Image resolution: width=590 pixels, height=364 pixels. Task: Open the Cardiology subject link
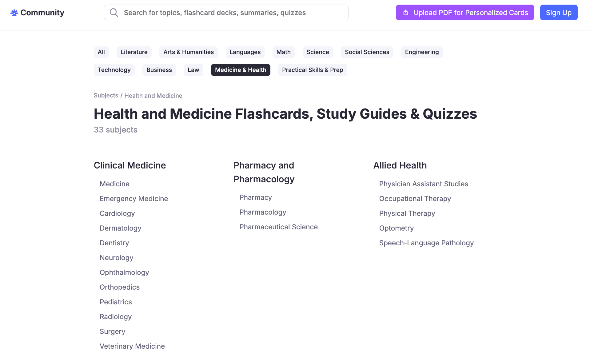pyautogui.click(x=117, y=213)
